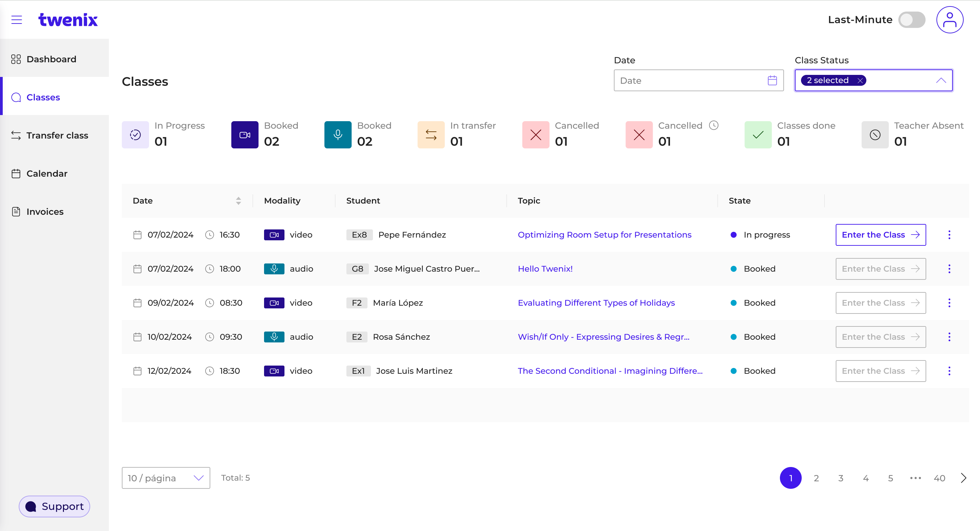Open topic Optimizing Room Setup for Presentations

tap(605, 235)
